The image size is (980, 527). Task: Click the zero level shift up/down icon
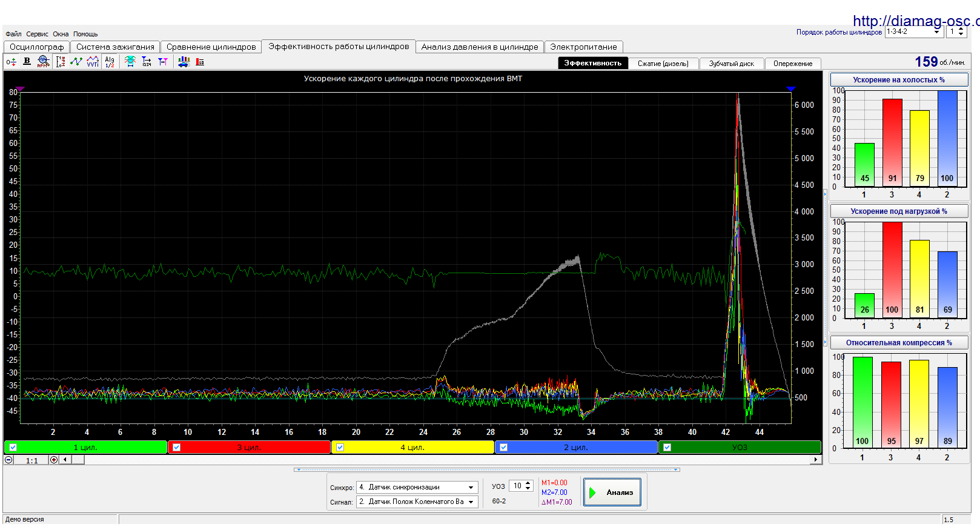pos(11,62)
